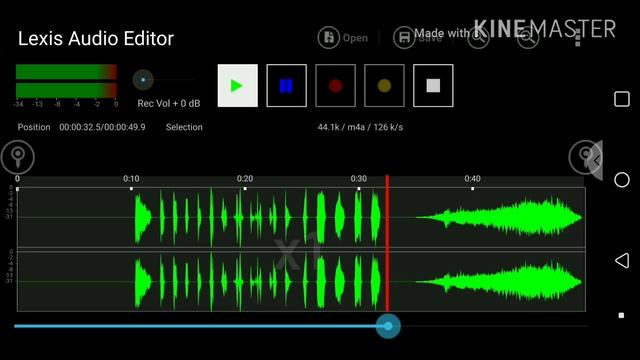Screen dimensions: 640x360
Task: Click the top green level meter bar
Action: coord(66,72)
